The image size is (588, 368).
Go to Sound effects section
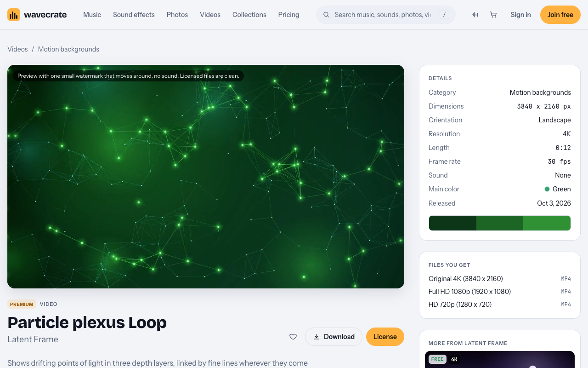(134, 15)
